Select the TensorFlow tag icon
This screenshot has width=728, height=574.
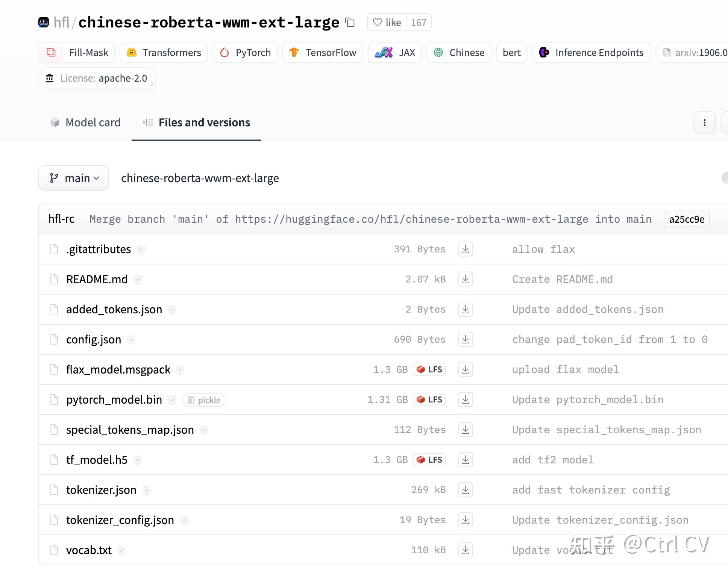(x=294, y=52)
